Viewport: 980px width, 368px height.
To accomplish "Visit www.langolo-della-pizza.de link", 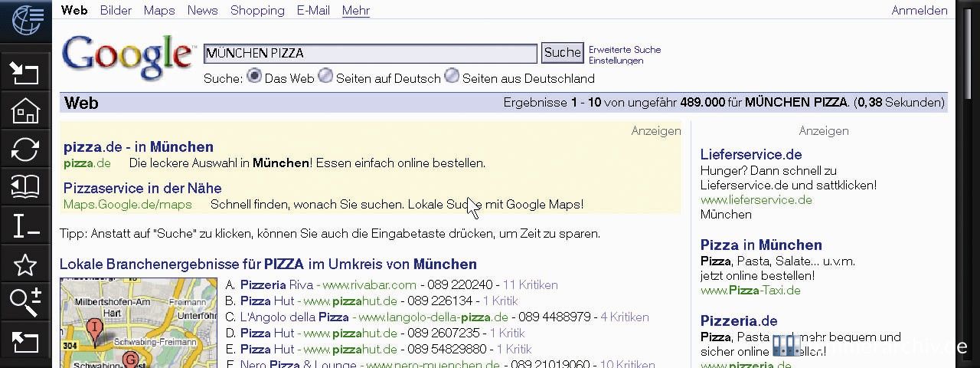I will tap(433, 317).
